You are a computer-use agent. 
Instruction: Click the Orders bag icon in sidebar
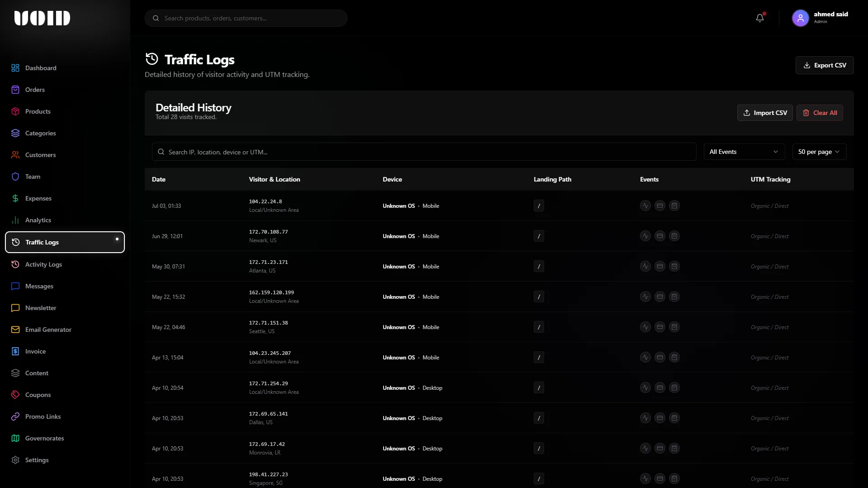[x=15, y=90]
